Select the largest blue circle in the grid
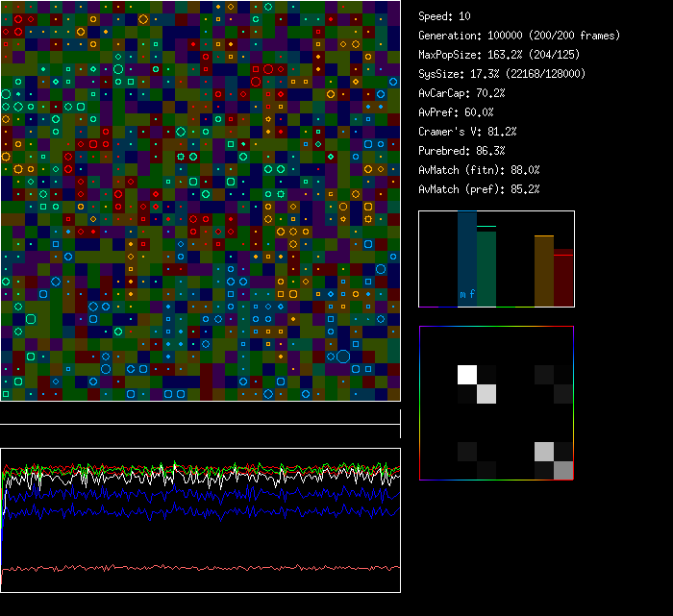 [x=343, y=357]
